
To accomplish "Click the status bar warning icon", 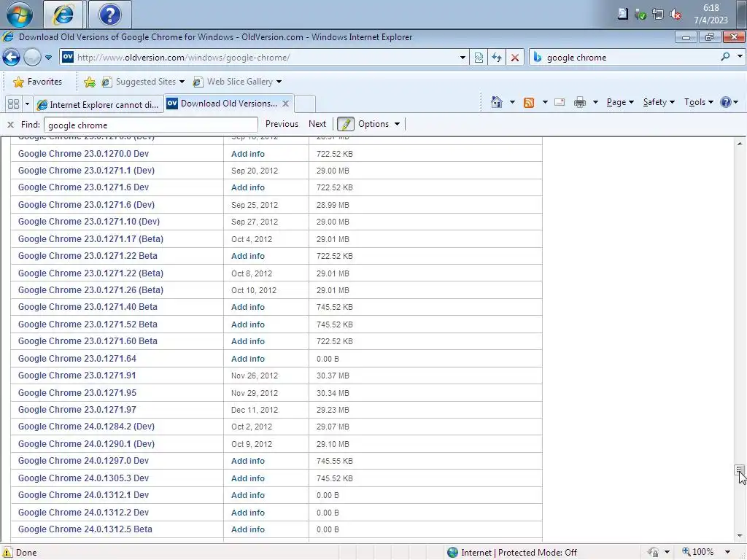I will (x=7, y=553).
